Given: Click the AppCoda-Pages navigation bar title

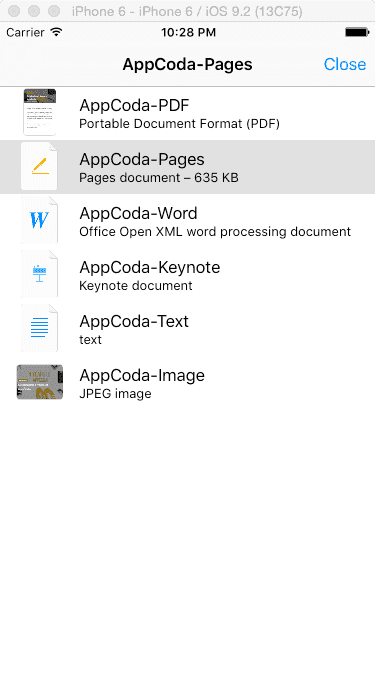Looking at the screenshot, I should [187, 65].
